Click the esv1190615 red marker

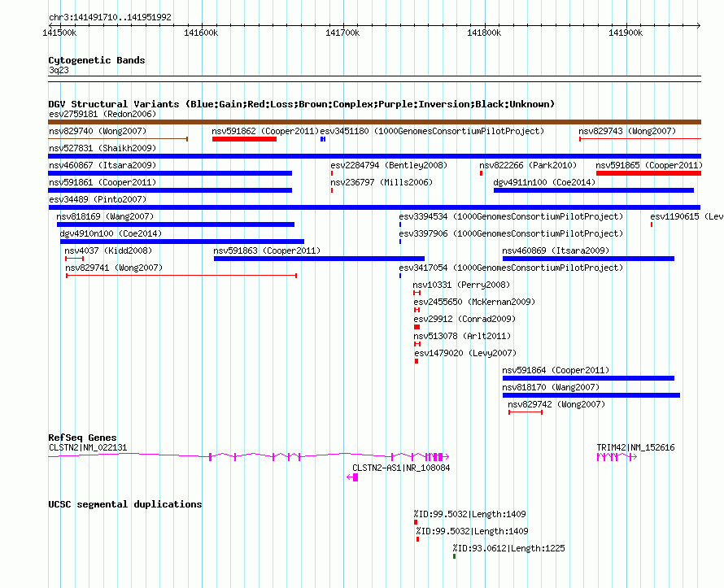point(652,224)
